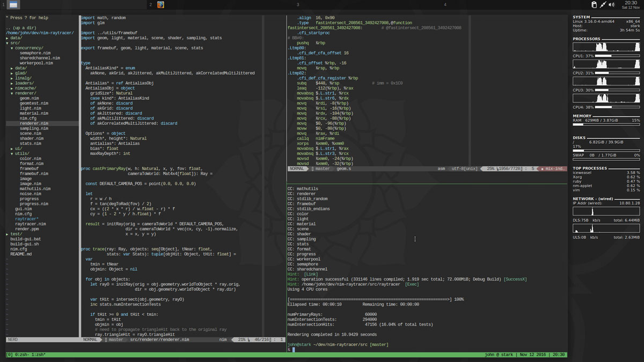
Task: Click the [Exec] hint in the terminal
Action: (412, 284)
